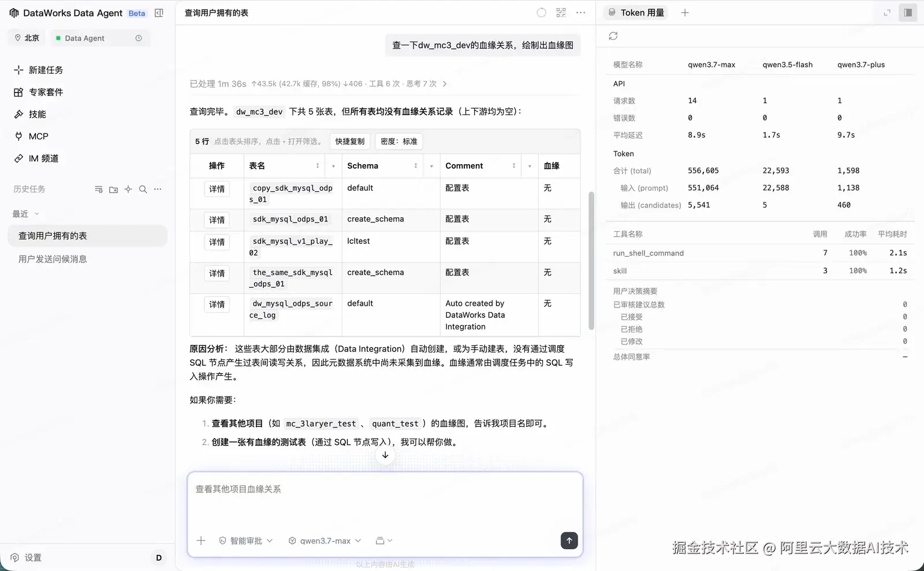The width and height of the screenshot is (924, 571).
Task: Toggle the right side panel
Action: tap(908, 13)
